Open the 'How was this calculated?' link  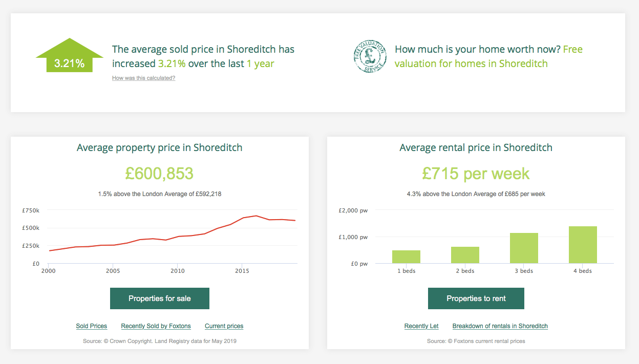(x=143, y=78)
